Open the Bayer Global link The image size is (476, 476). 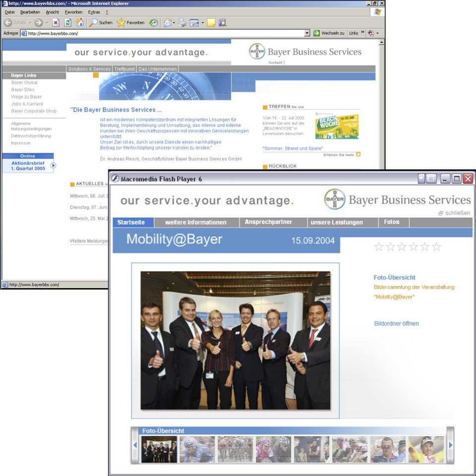pyautogui.click(x=24, y=83)
